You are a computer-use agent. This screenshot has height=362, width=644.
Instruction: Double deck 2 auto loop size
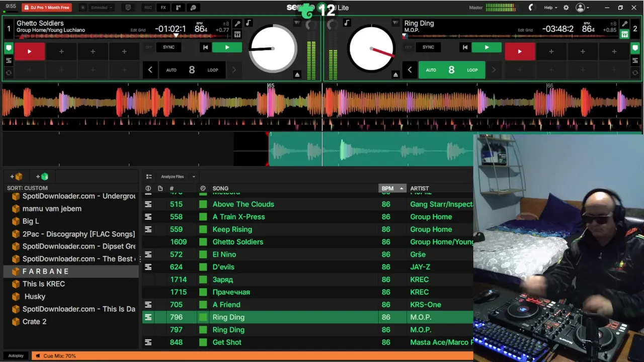[x=494, y=70]
